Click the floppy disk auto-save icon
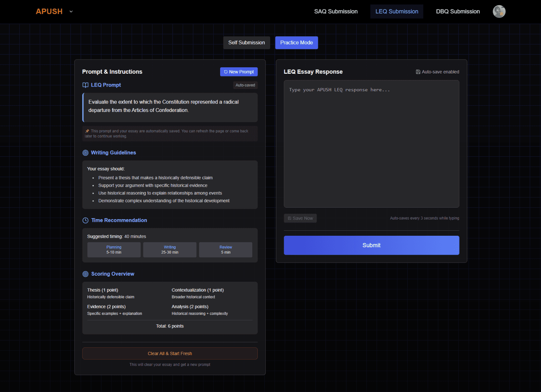541x392 pixels. click(418, 72)
